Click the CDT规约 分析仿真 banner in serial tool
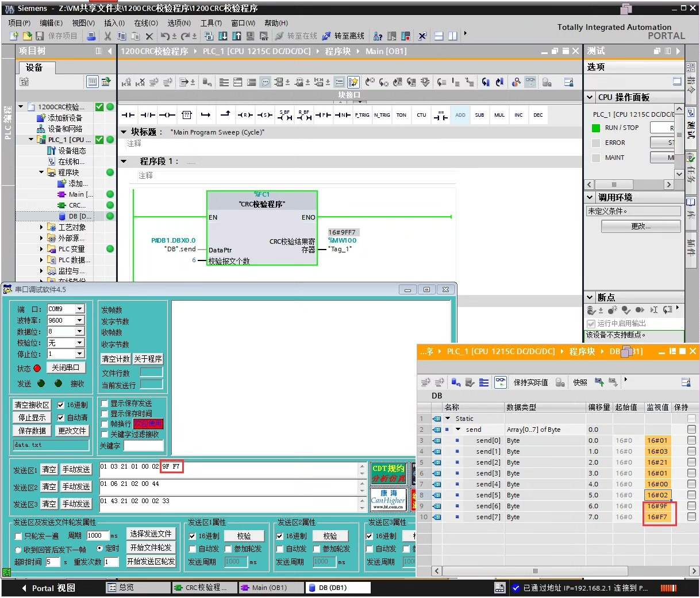The image size is (700, 598). coord(389,473)
